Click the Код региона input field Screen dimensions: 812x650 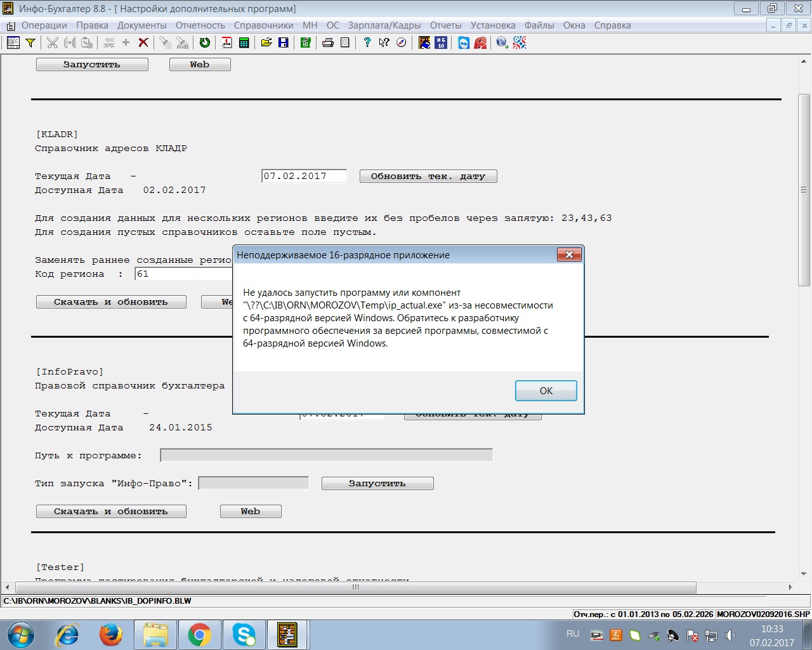(x=184, y=274)
